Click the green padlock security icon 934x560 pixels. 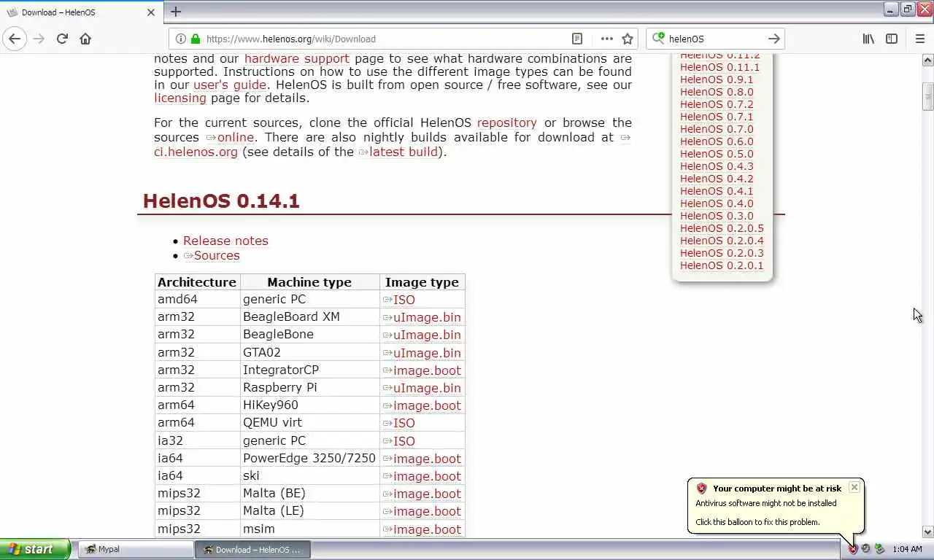click(x=196, y=39)
